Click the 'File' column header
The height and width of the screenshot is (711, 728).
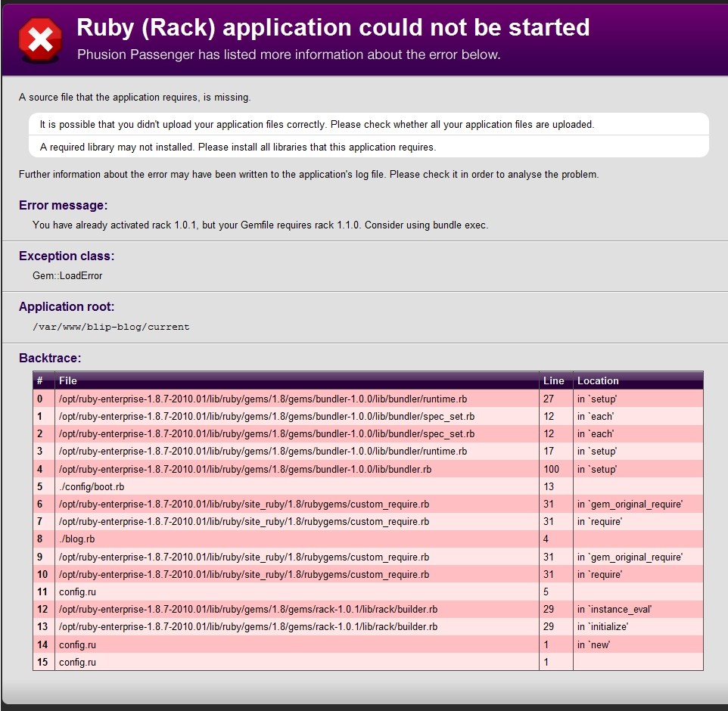68,380
